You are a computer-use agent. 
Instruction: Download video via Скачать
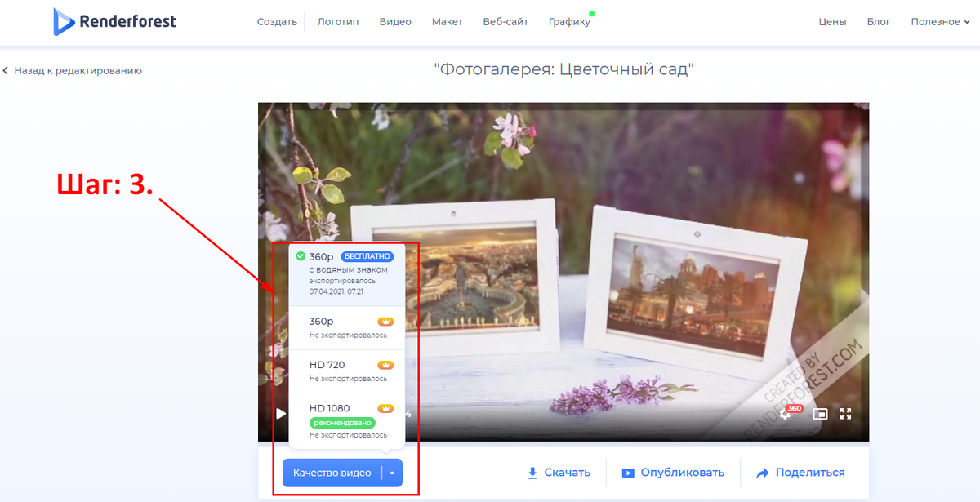559,473
